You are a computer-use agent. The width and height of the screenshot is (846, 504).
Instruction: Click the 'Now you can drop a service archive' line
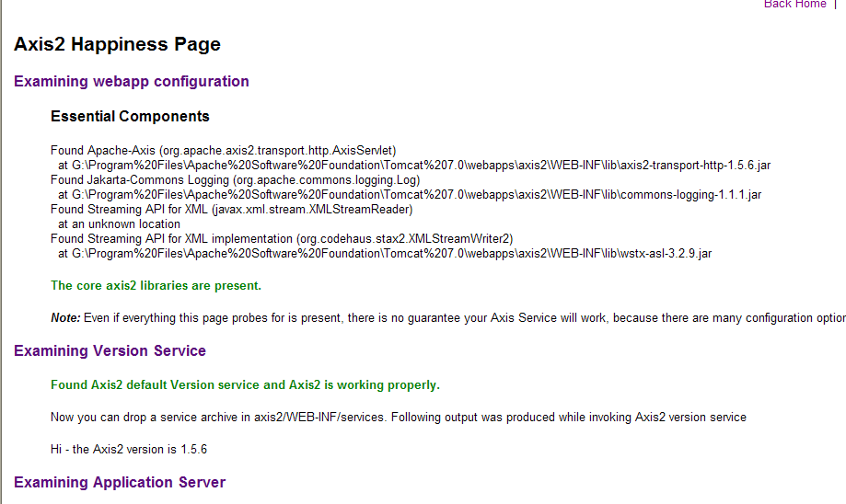pyautogui.click(x=399, y=418)
